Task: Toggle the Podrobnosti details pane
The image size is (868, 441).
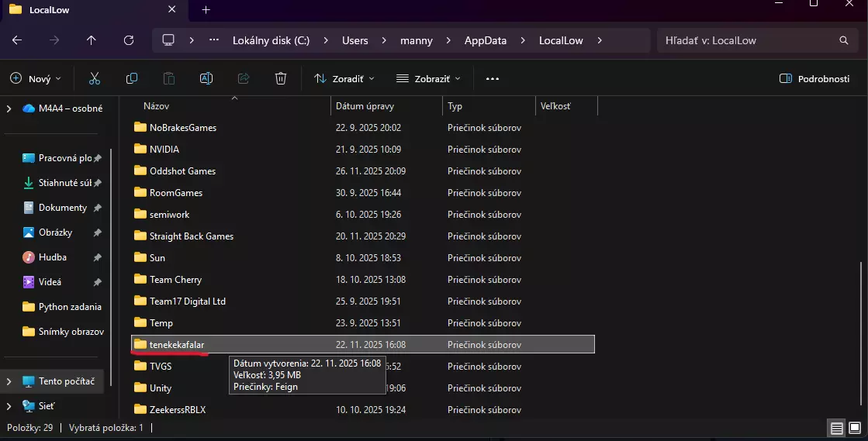Action: click(814, 78)
